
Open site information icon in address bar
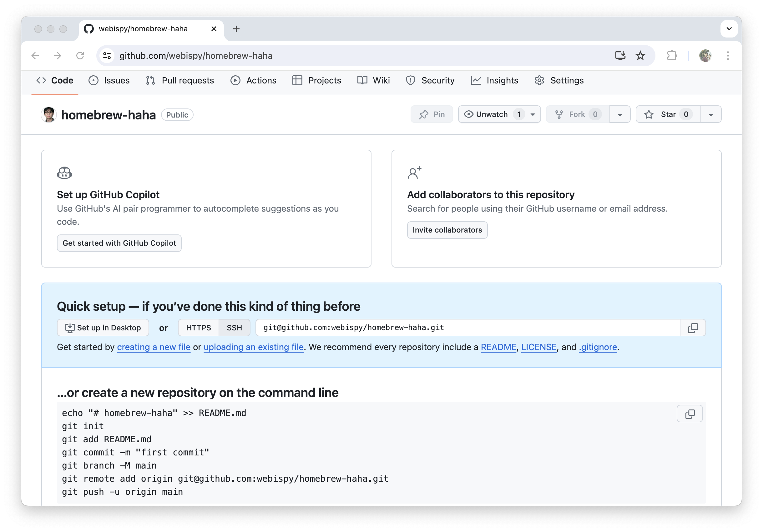click(107, 55)
